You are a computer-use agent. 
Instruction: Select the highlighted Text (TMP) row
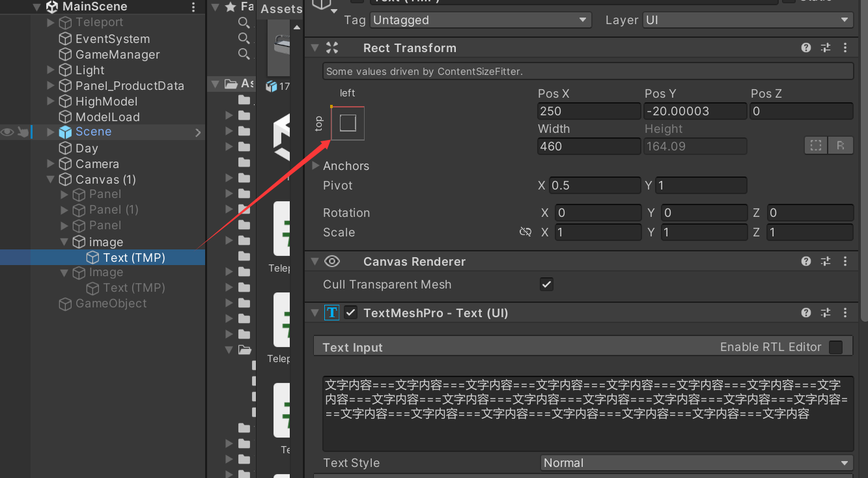tap(103, 257)
